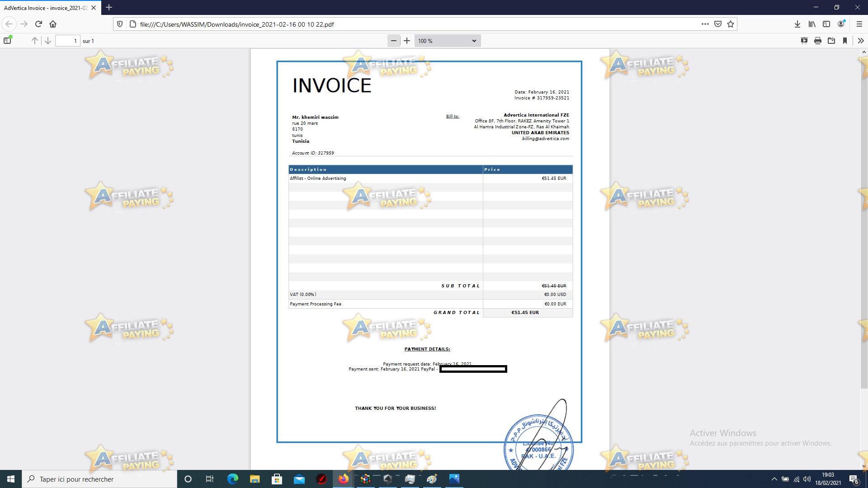
Task: Go to next PDF page
Action: (47, 41)
